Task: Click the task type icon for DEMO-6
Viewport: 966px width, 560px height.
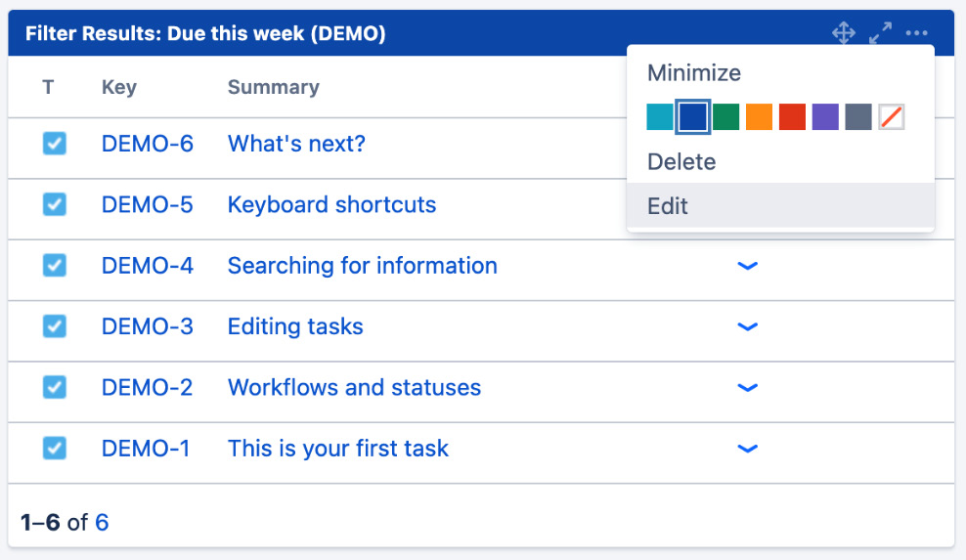Action: point(54,144)
